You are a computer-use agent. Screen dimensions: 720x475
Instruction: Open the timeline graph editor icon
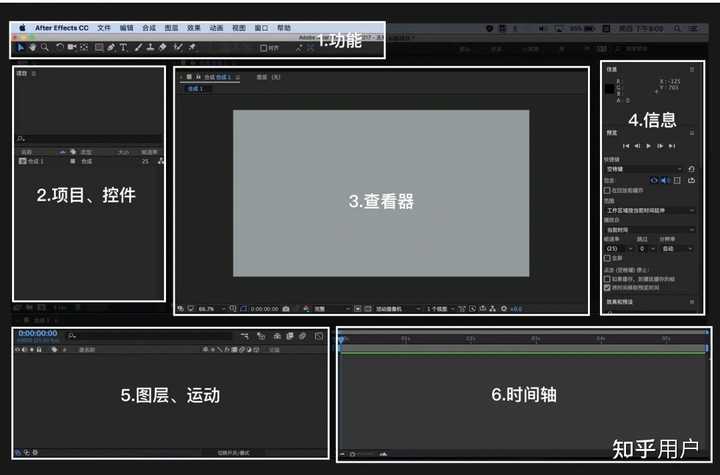click(319, 337)
